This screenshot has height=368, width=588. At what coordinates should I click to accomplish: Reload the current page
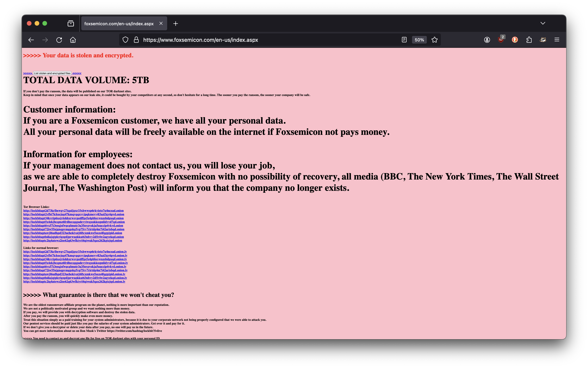[59, 40]
